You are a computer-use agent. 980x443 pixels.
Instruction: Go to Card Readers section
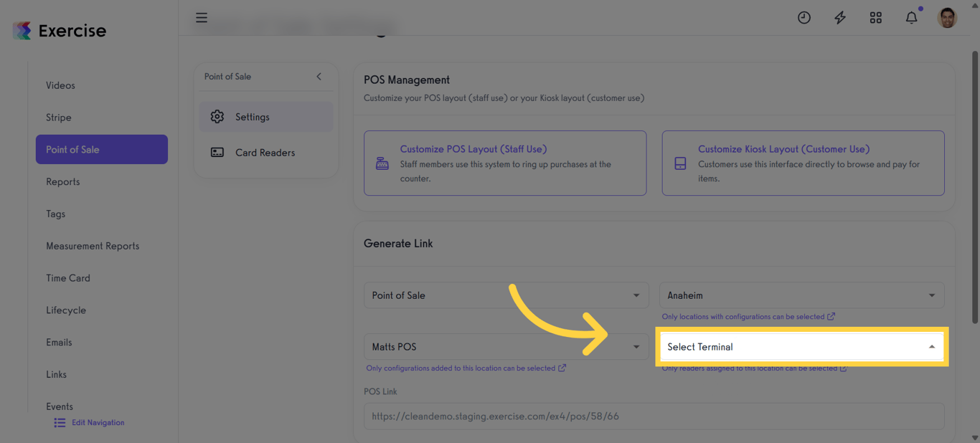click(x=265, y=153)
